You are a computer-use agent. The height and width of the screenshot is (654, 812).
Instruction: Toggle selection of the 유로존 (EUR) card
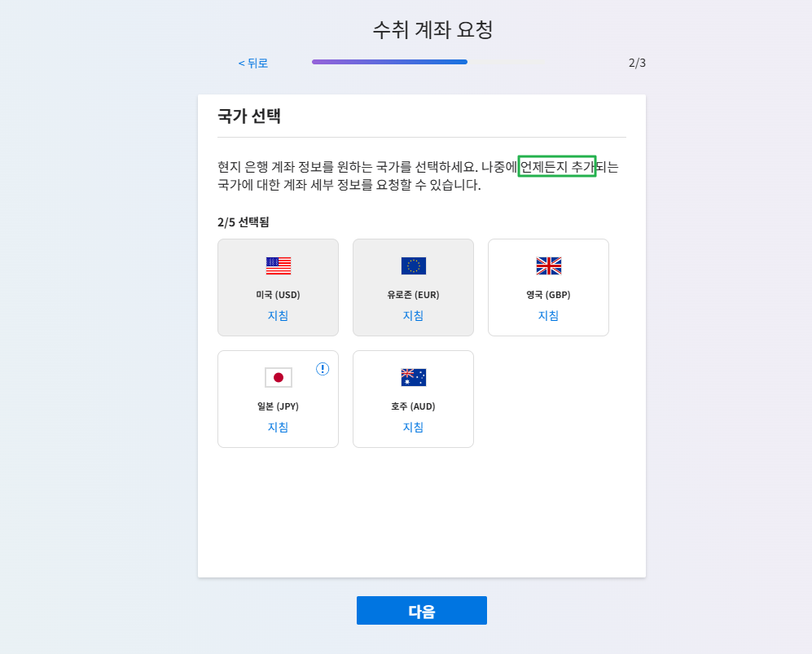pyautogui.click(x=413, y=287)
